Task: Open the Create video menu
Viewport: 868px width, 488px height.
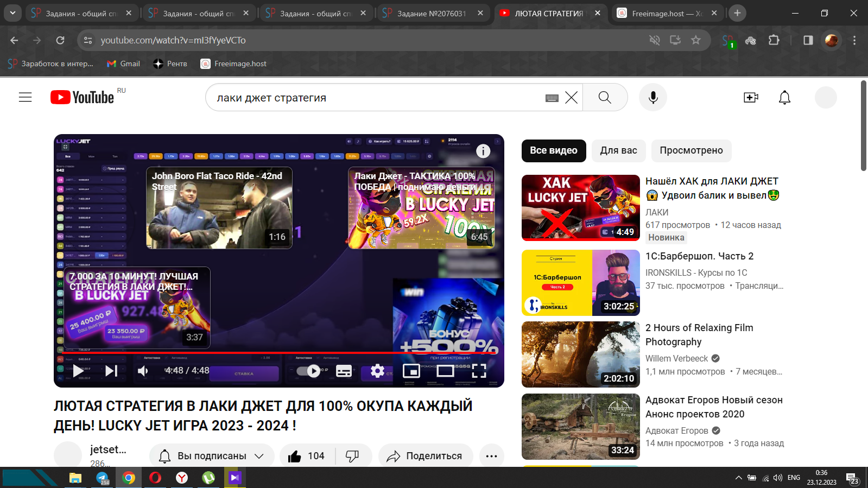Action: [x=751, y=97]
